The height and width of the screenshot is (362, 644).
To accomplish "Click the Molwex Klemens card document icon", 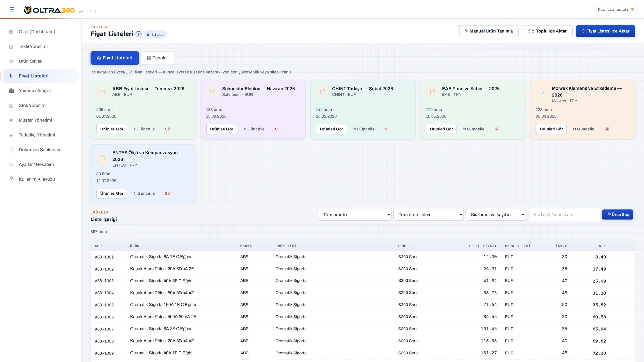I will [x=542, y=94].
